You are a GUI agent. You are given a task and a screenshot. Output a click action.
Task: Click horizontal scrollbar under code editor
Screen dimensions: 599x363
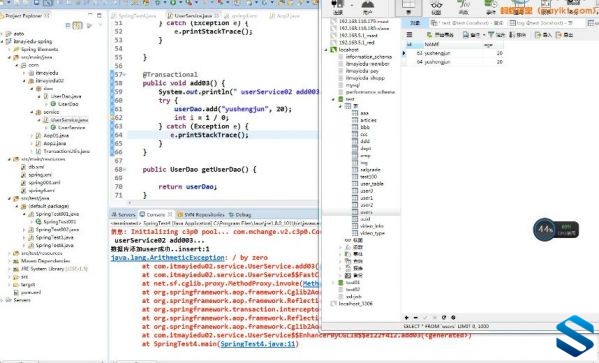[x=223, y=203]
